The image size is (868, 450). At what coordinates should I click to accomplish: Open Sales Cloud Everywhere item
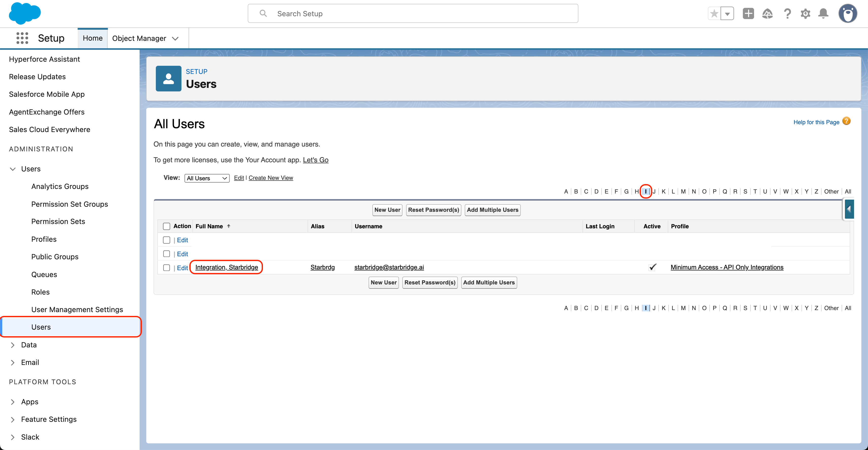tap(49, 130)
